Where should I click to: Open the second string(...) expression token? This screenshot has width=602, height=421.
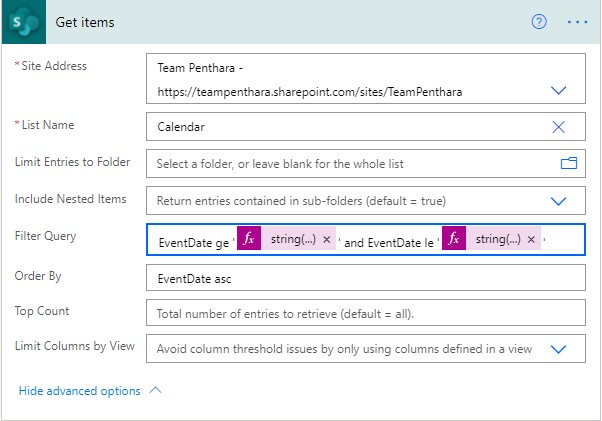(x=498, y=240)
